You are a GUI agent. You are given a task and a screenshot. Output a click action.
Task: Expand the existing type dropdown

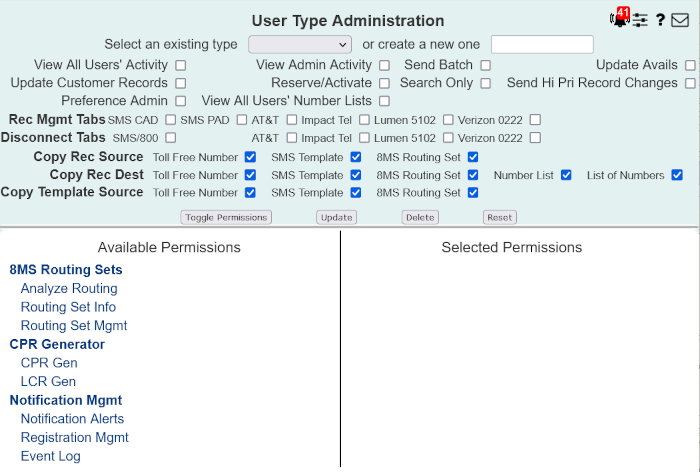(300, 45)
